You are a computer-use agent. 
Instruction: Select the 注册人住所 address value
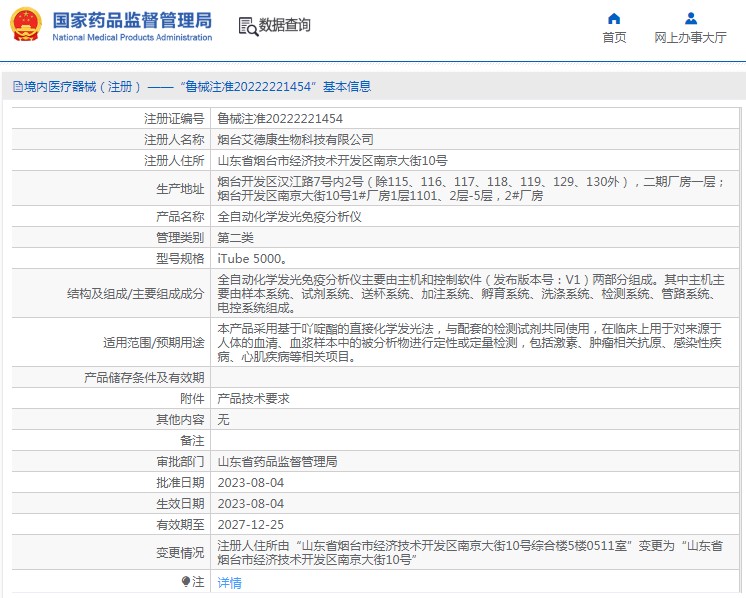click(x=332, y=160)
